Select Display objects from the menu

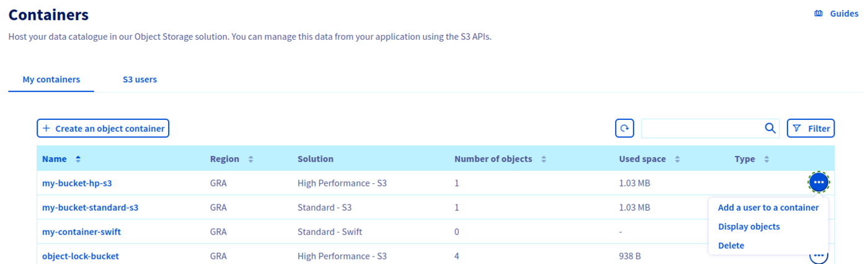[x=749, y=227]
